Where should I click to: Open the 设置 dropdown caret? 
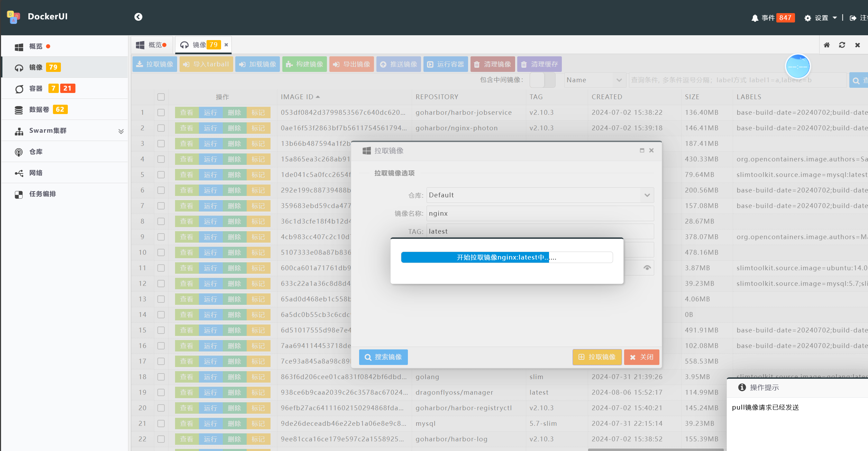(x=835, y=18)
